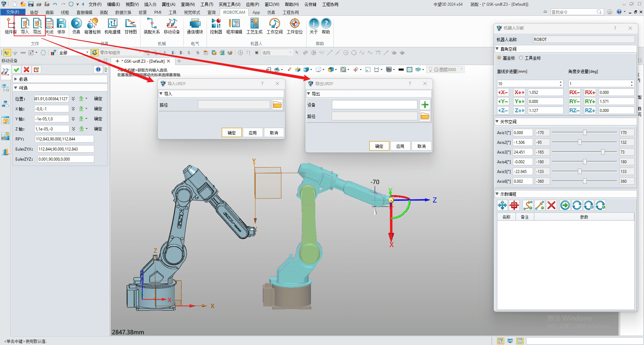Screen dimensions: 644x345
Task: Click the Axis3 joint slider handle
Action: click(x=603, y=152)
